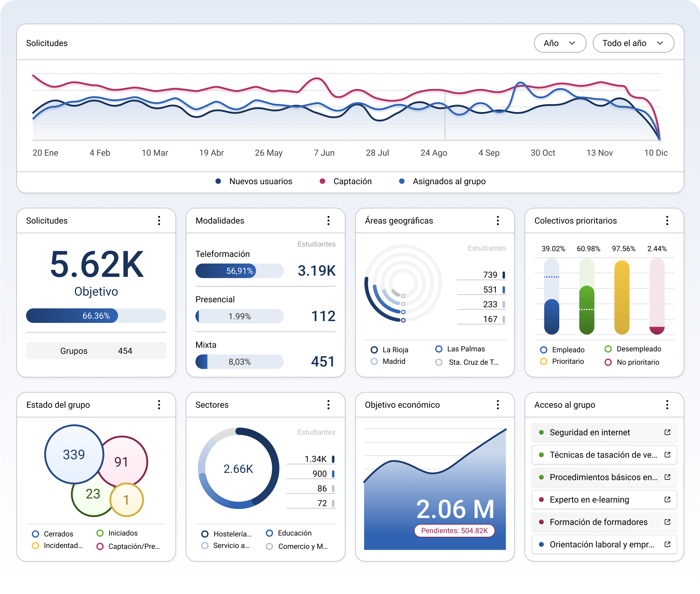Toggle the Las Palmas legend marker
This screenshot has width=700, height=594.
point(438,349)
